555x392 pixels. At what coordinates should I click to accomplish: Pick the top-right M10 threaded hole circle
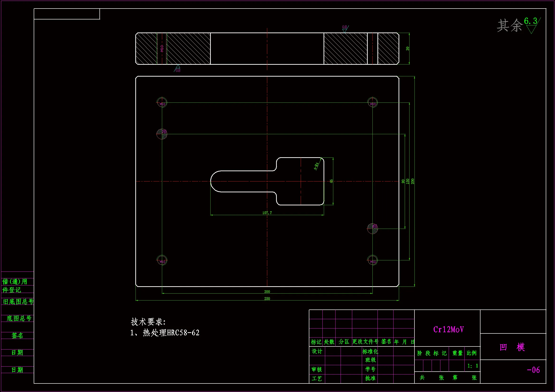[x=372, y=102]
